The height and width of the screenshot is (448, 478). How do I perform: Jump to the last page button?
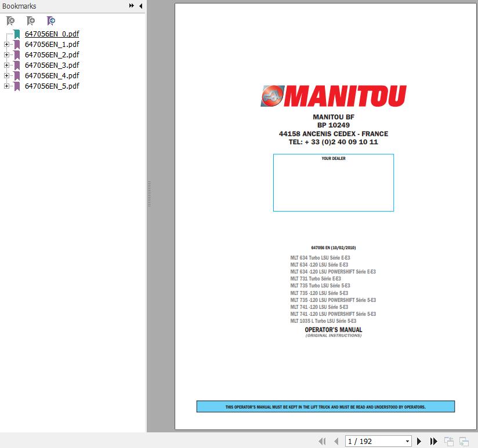click(x=433, y=441)
